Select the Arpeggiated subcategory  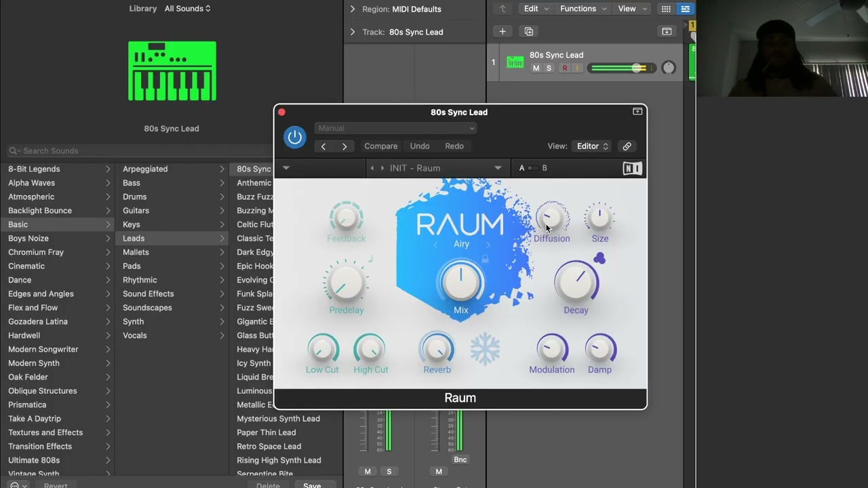point(173,169)
